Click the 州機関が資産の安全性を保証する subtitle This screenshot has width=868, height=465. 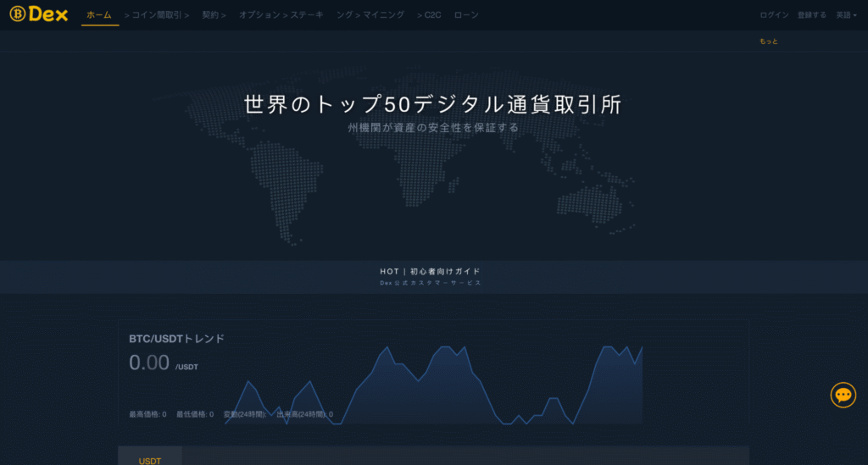coord(433,128)
